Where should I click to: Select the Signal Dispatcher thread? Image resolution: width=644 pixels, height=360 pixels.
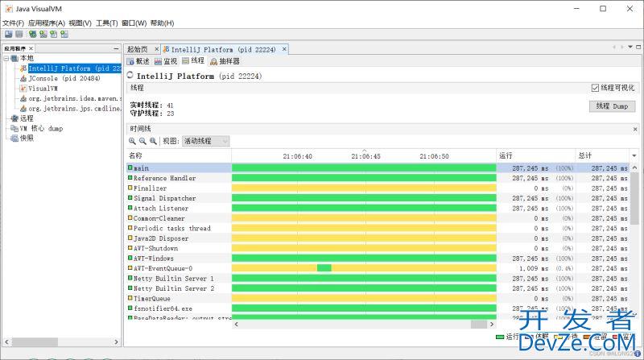click(378, 198)
